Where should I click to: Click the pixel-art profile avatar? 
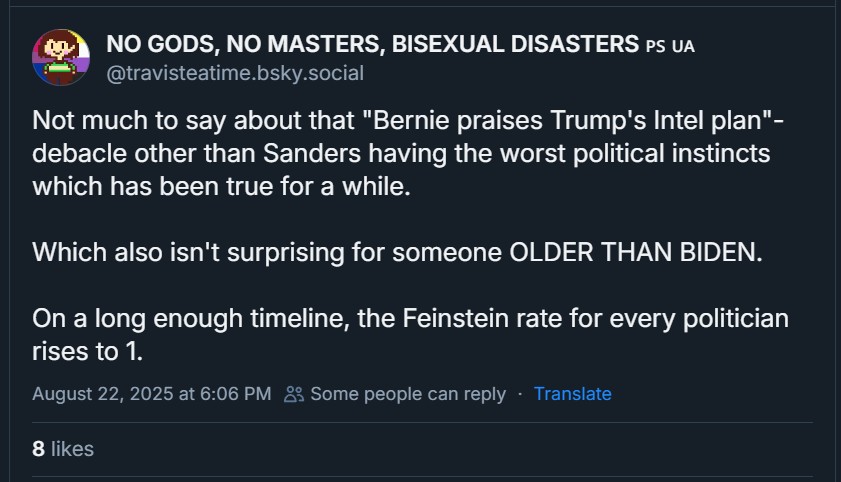61,58
